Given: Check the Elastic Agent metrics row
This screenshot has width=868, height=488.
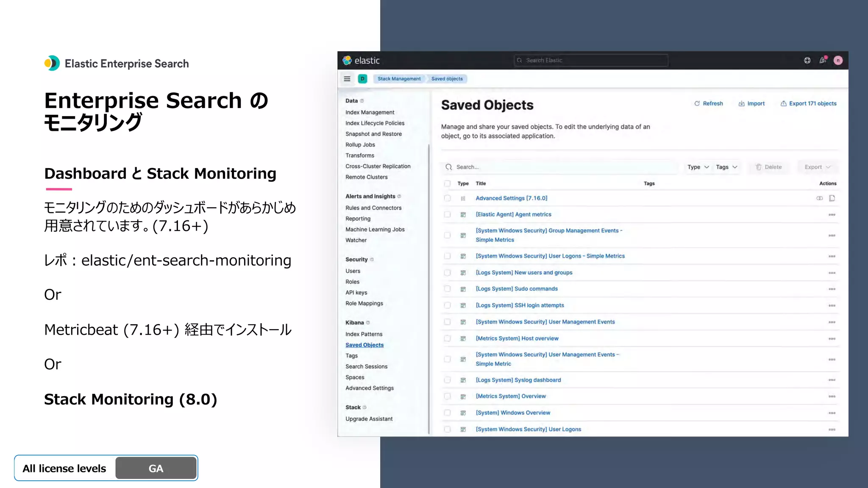Looking at the screenshot, I should pos(447,214).
